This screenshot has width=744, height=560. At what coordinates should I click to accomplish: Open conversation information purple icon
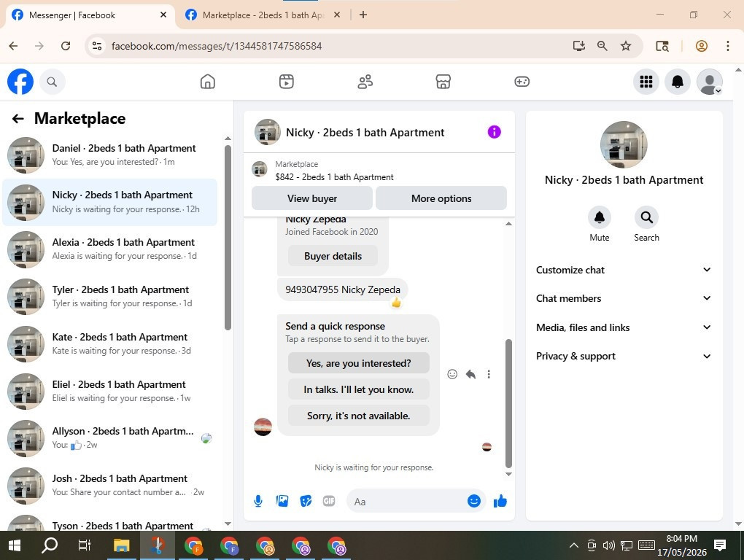(494, 132)
